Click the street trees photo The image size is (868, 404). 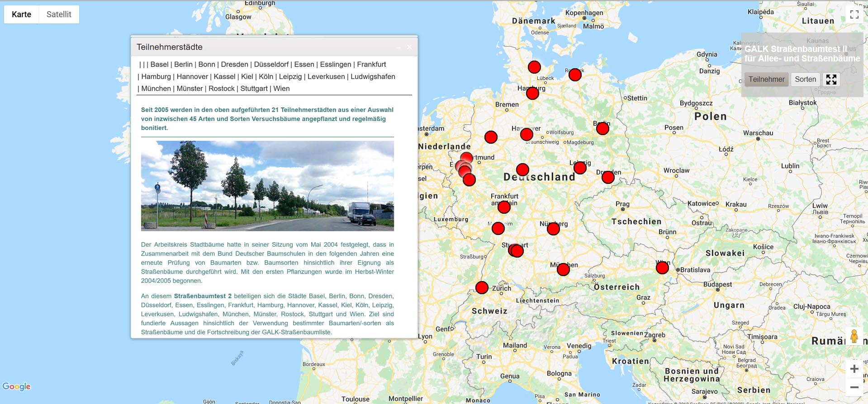point(267,186)
